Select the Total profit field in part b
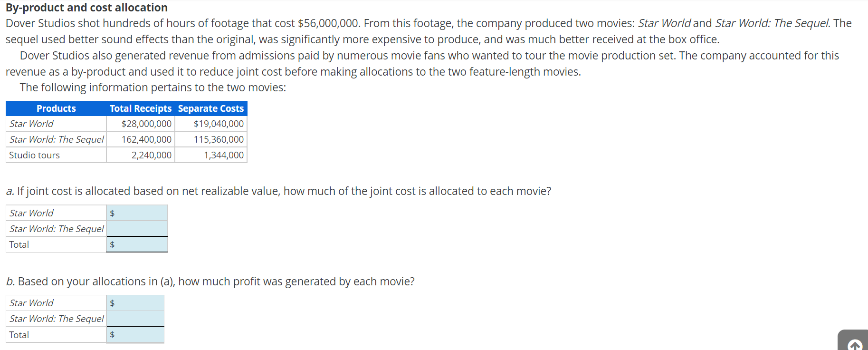868x350 pixels. pyautogui.click(x=135, y=335)
